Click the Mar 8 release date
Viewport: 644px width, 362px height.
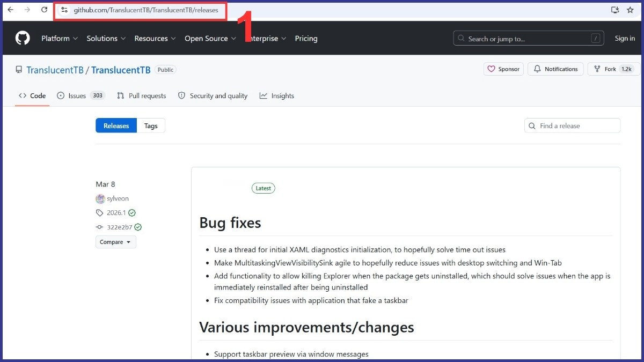106,184
